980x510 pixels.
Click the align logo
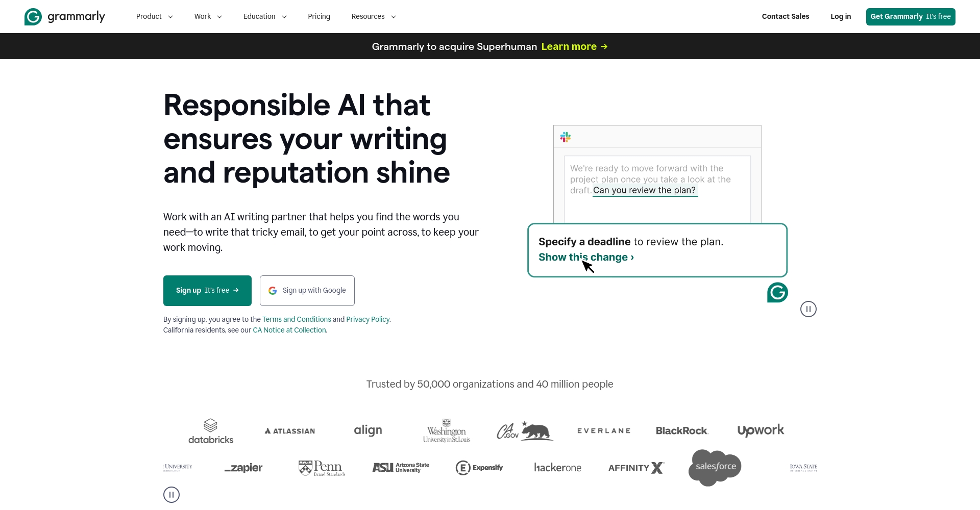[368, 430]
